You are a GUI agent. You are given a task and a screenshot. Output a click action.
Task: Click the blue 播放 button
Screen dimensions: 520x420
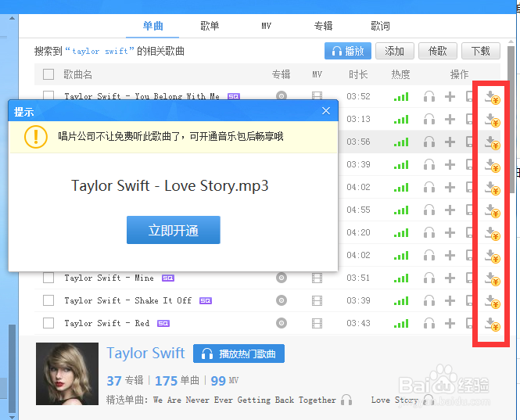[x=348, y=51]
